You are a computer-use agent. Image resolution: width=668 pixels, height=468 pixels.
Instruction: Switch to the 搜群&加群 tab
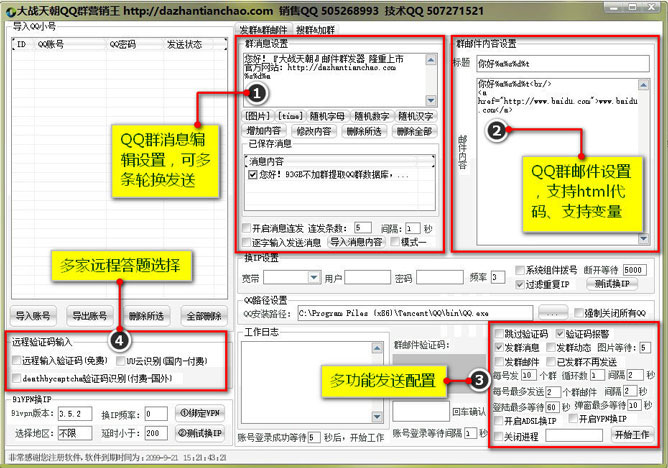[316, 30]
